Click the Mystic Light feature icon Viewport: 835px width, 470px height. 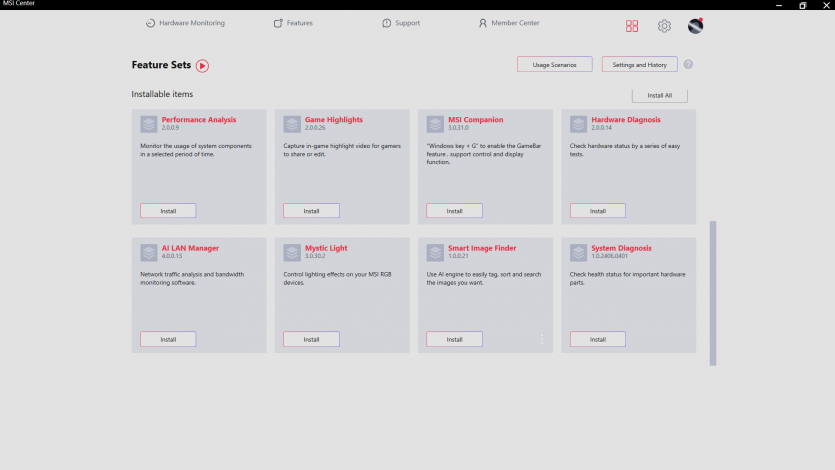pos(292,252)
